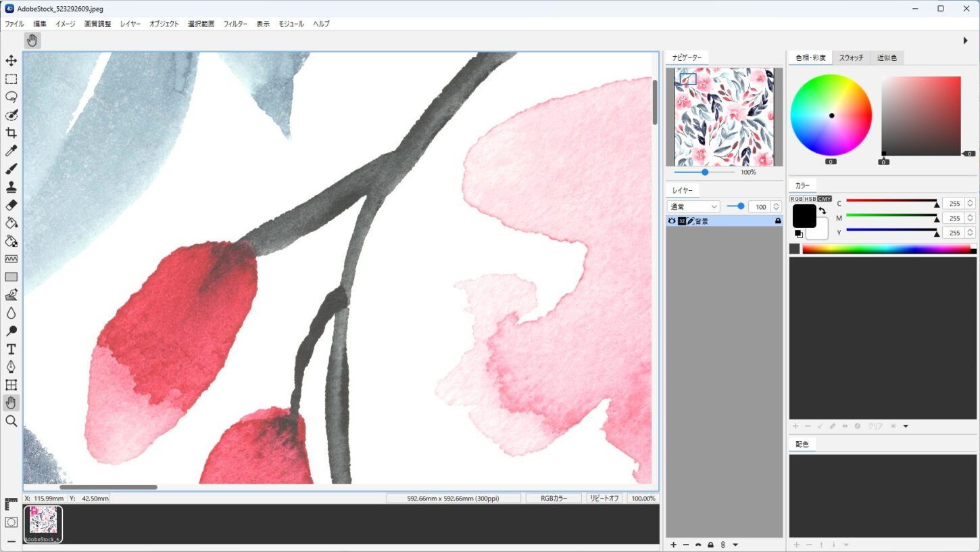This screenshot has height=552, width=980.
Task: Swap foreground and background colors
Action: pos(822,211)
